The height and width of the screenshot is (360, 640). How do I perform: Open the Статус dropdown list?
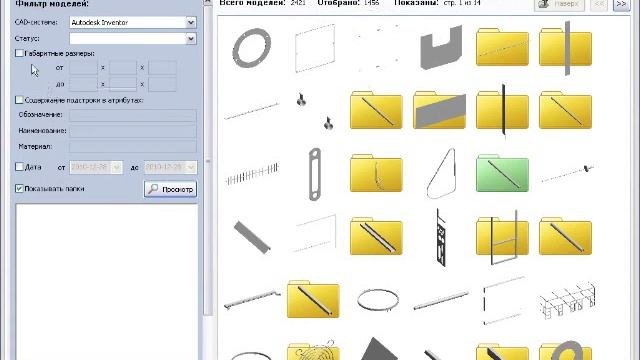(x=191, y=38)
